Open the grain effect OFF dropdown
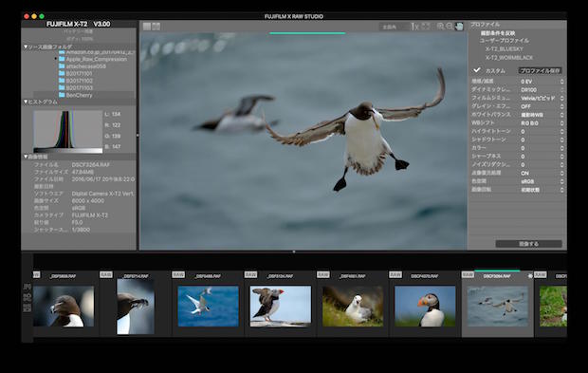The height and width of the screenshot is (373, 588). [x=542, y=106]
